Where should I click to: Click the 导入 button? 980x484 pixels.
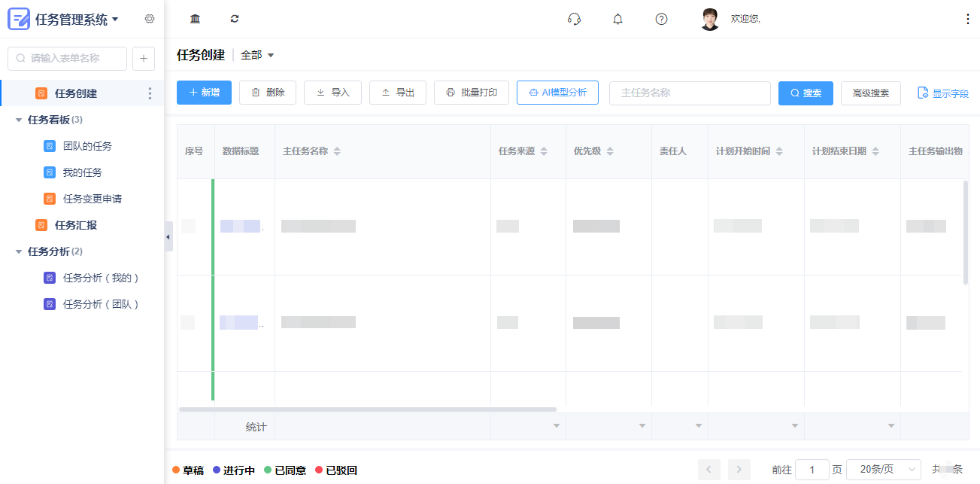click(332, 93)
